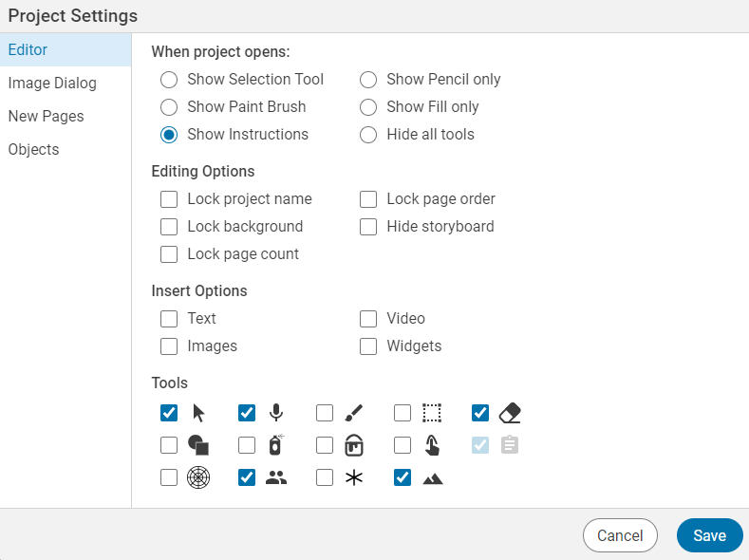
Task: Click the mountains image tool icon
Action: click(432, 478)
